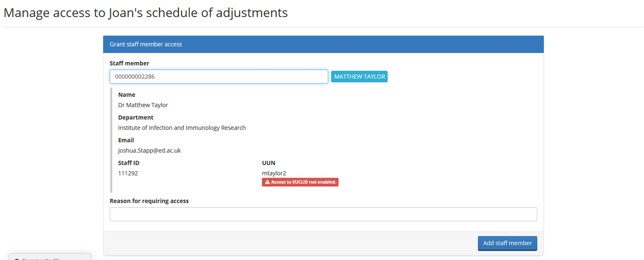Screen dimensions: 644x260
Task: Click the UUN heading label
Action: [268, 163]
